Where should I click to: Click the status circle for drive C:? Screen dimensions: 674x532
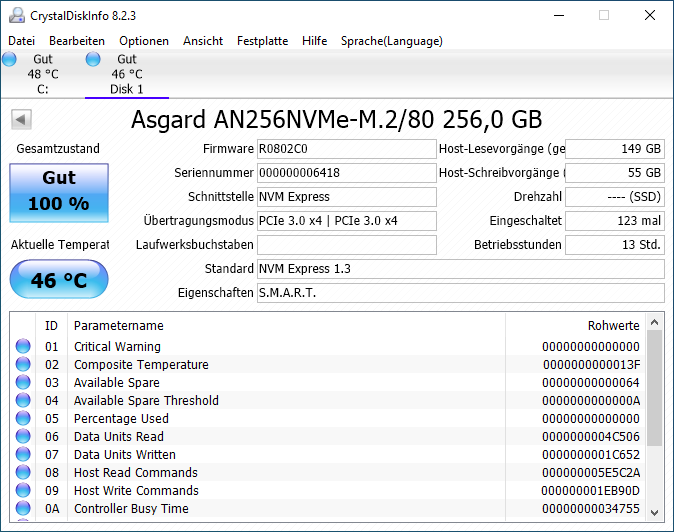coord(9,59)
